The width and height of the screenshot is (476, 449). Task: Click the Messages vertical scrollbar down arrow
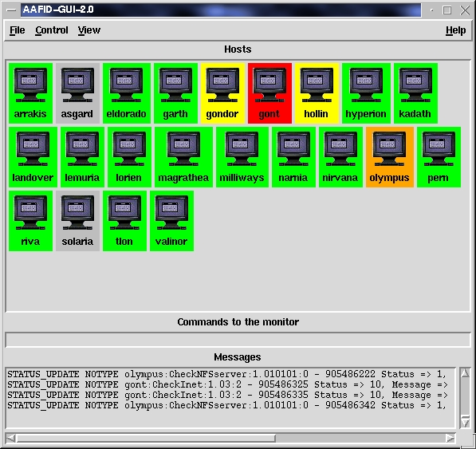pos(465,423)
